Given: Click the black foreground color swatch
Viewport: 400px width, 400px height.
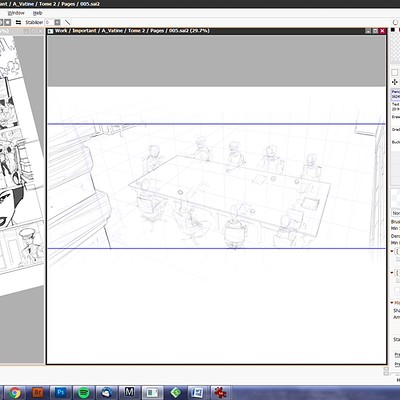Looking at the screenshot, I should point(392,30).
